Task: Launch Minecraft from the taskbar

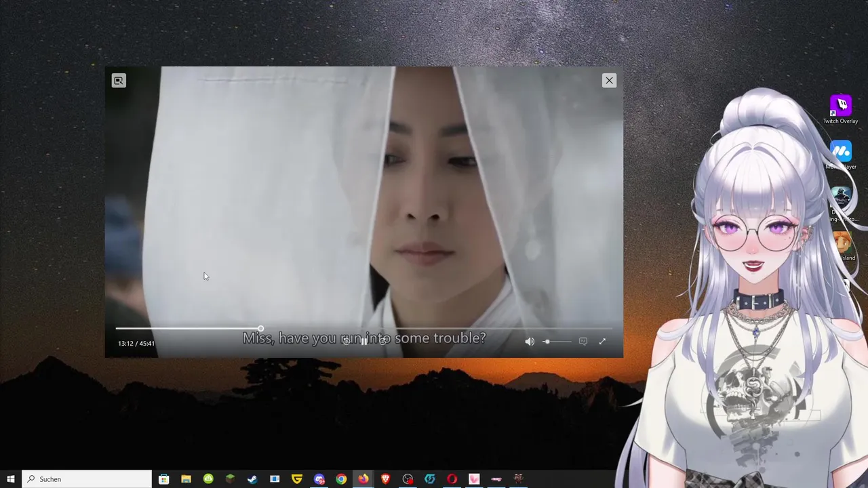Action: 230,479
